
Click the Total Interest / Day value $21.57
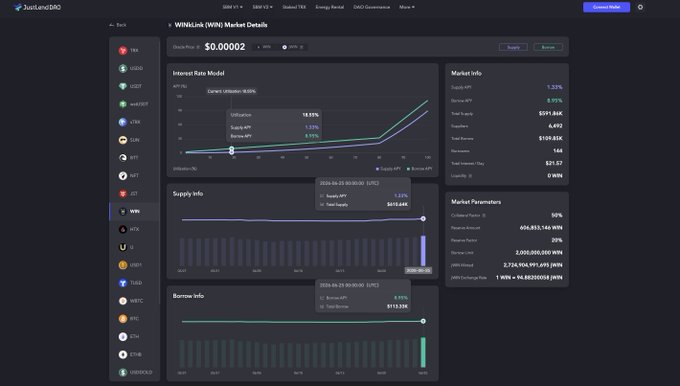(554, 163)
